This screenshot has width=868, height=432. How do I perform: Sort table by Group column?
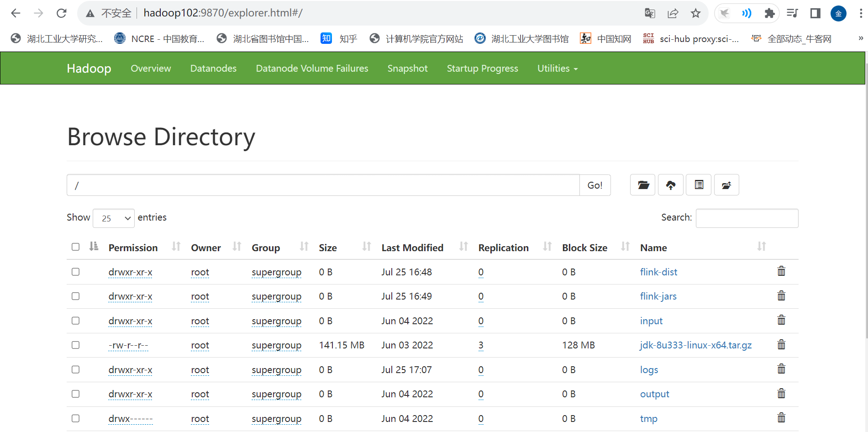pyautogui.click(x=280, y=248)
